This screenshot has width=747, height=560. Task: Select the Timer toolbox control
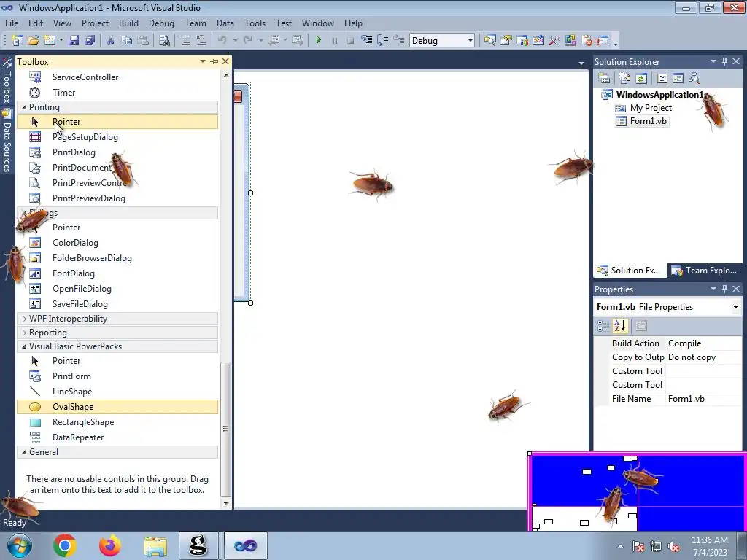tap(117, 93)
